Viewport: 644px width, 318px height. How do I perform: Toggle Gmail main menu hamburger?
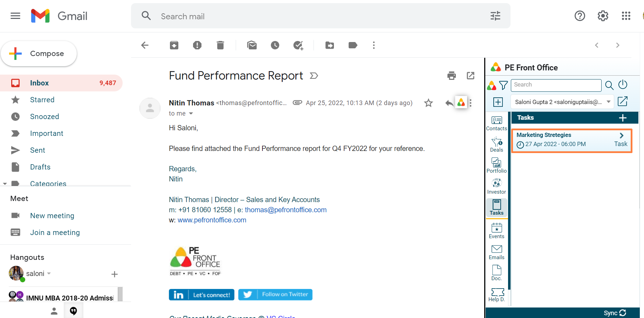(x=15, y=16)
